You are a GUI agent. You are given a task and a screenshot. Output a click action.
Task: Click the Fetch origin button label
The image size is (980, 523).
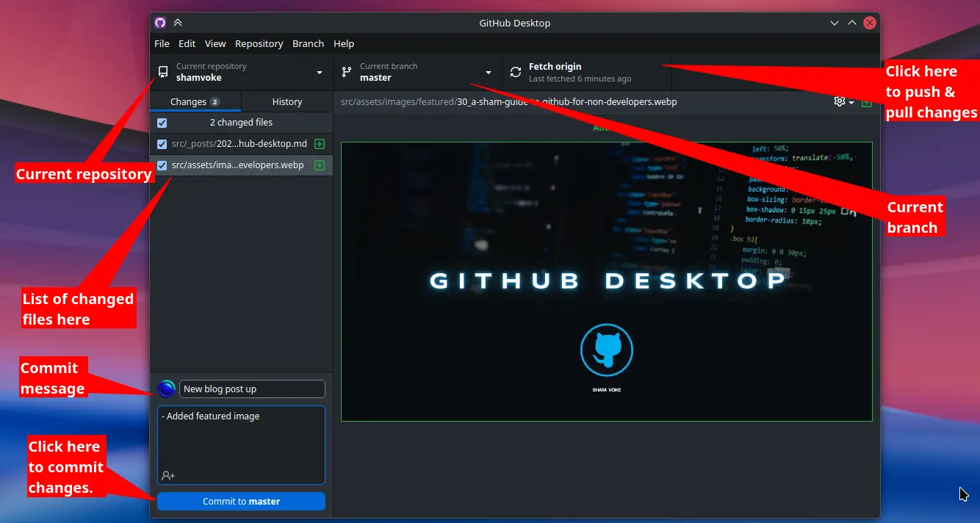555,66
